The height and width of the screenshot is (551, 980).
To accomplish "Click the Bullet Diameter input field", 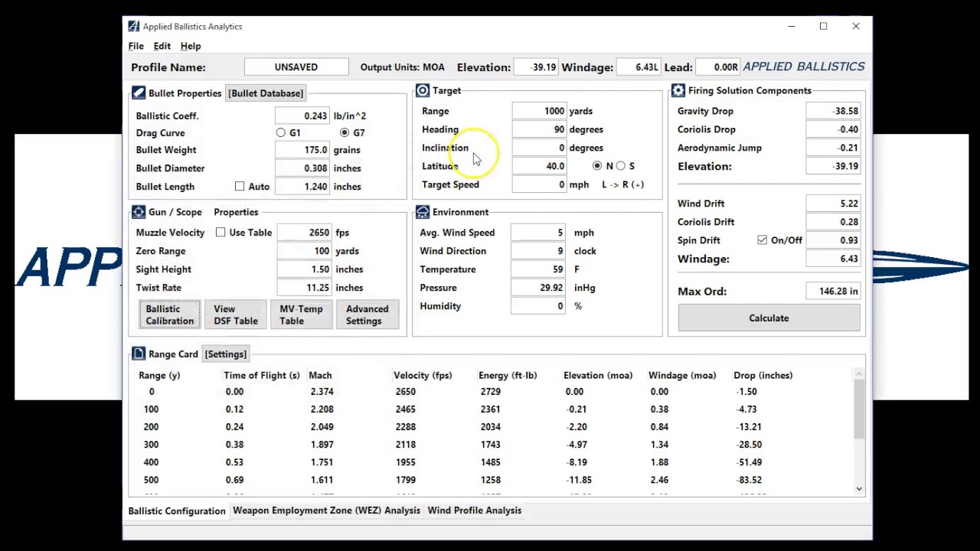I will 303,168.
